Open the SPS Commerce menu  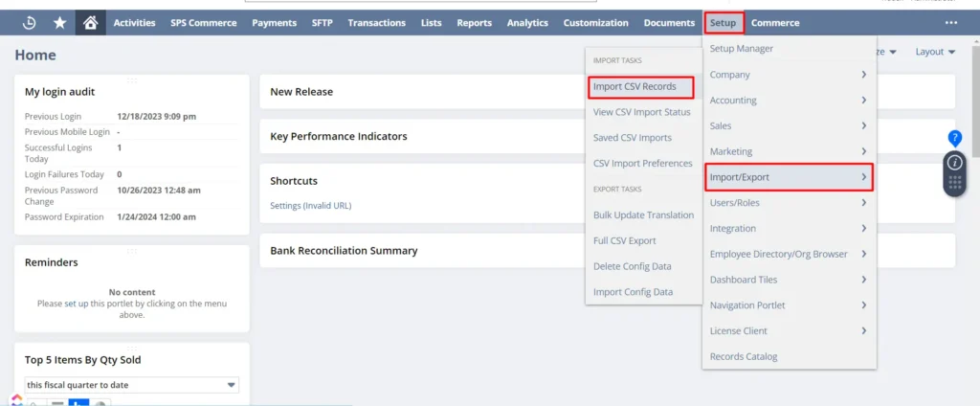pos(204,23)
